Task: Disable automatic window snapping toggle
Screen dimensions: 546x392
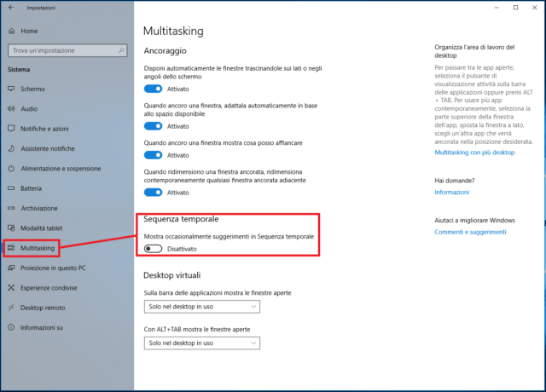Action: 154,88
